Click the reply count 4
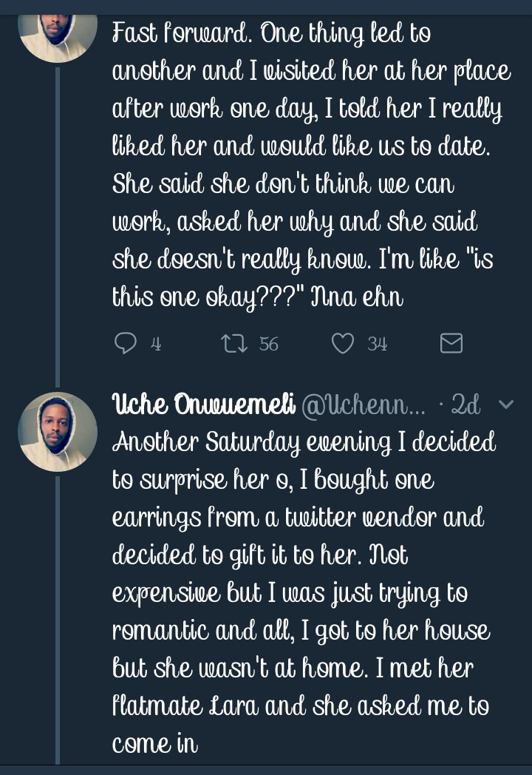Screen dimensions: 532x775 156,343
